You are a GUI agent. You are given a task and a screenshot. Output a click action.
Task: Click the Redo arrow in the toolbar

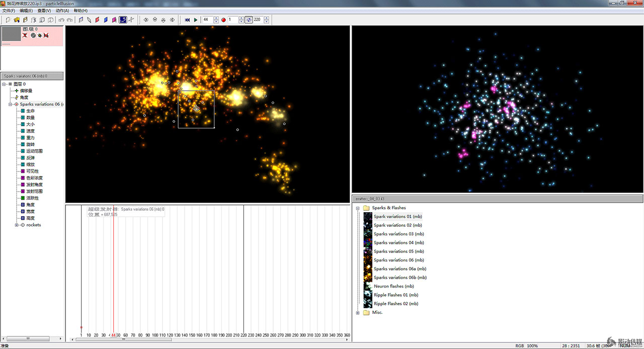click(69, 20)
